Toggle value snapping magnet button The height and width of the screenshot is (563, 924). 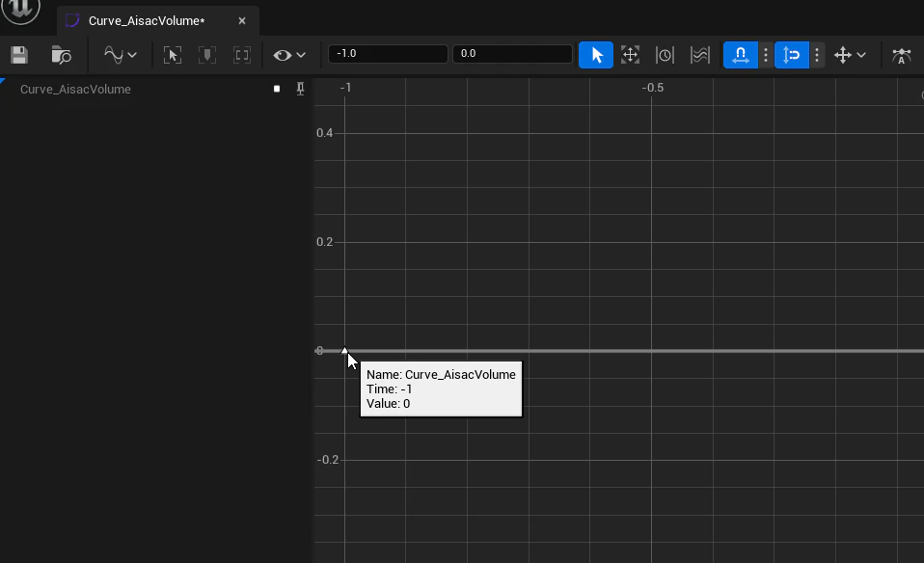(x=792, y=55)
